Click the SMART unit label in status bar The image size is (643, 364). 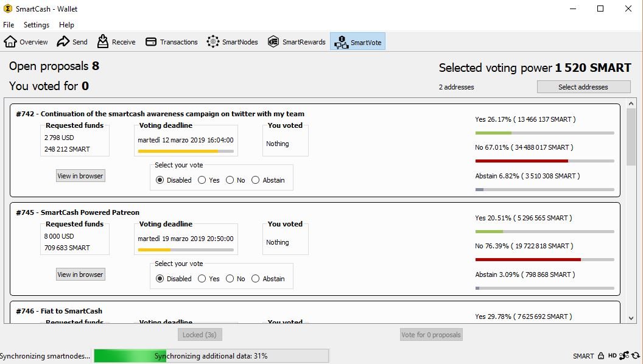point(583,356)
